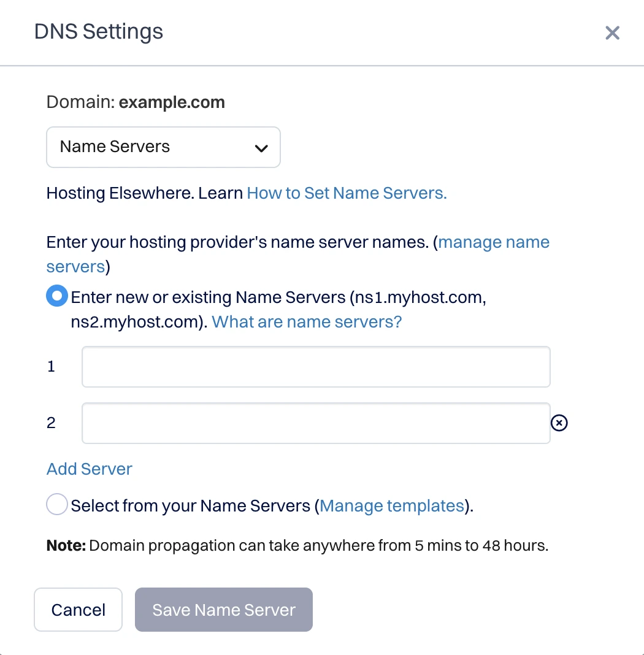Select 'Enter new or existing Name Servers' radio
Image resolution: width=644 pixels, height=655 pixels.
[57, 297]
